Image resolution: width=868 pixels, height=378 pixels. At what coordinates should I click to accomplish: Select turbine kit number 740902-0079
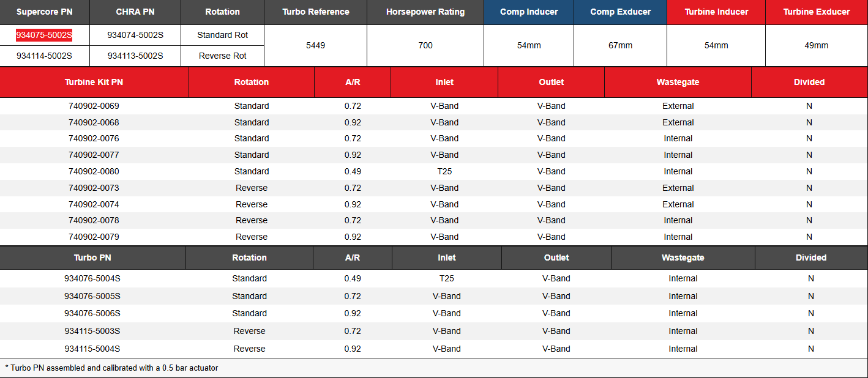coord(94,237)
